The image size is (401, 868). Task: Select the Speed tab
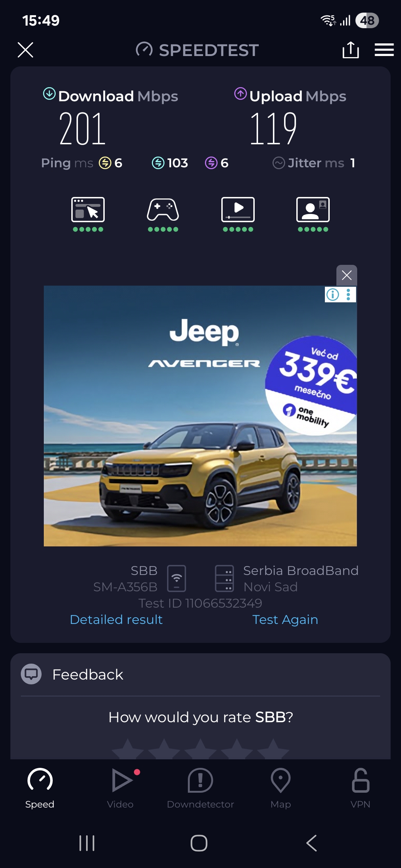(40, 788)
